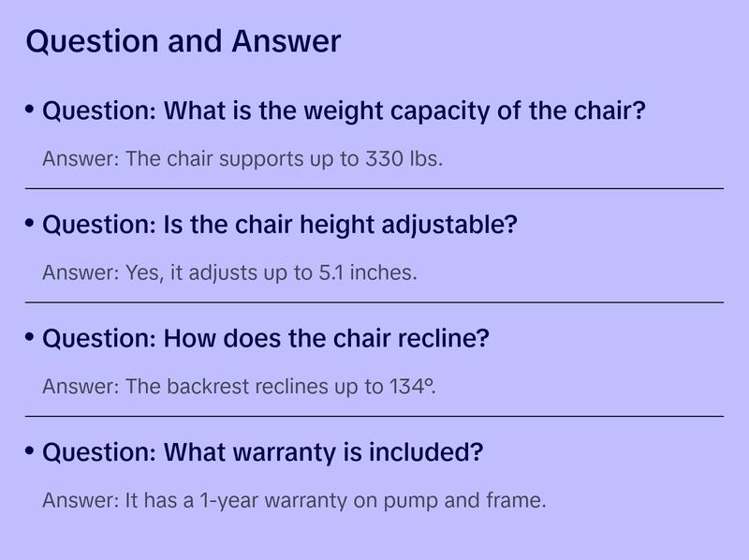This screenshot has height=560, width=749.
Task: Click the bullet beside the height adjustable question
Action: tap(30, 225)
